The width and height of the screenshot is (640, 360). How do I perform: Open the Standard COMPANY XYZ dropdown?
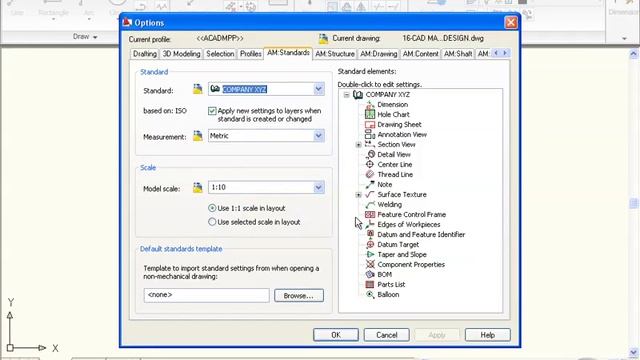coord(318,89)
